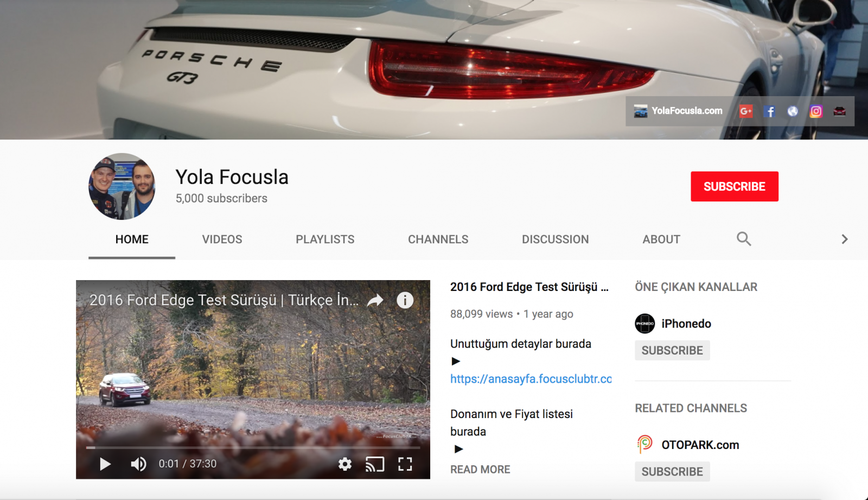Click the 'Unuttuğum detaylar burada' text
The image size is (868, 500).
521,344
